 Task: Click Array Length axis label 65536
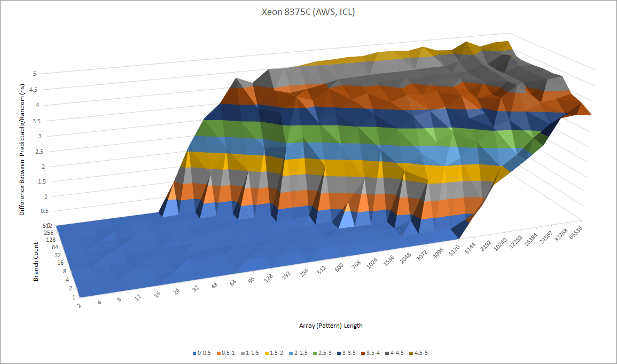576,232
